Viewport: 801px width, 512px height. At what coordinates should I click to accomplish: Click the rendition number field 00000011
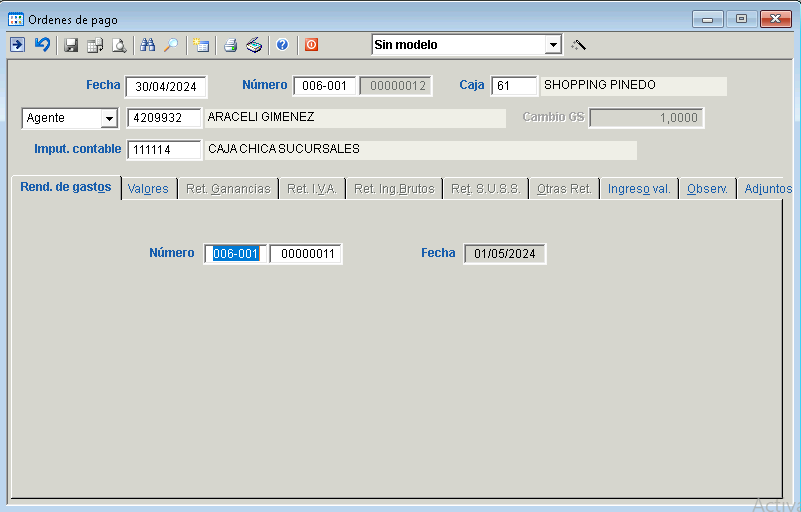pyautogui.click(x=306, y=254)
